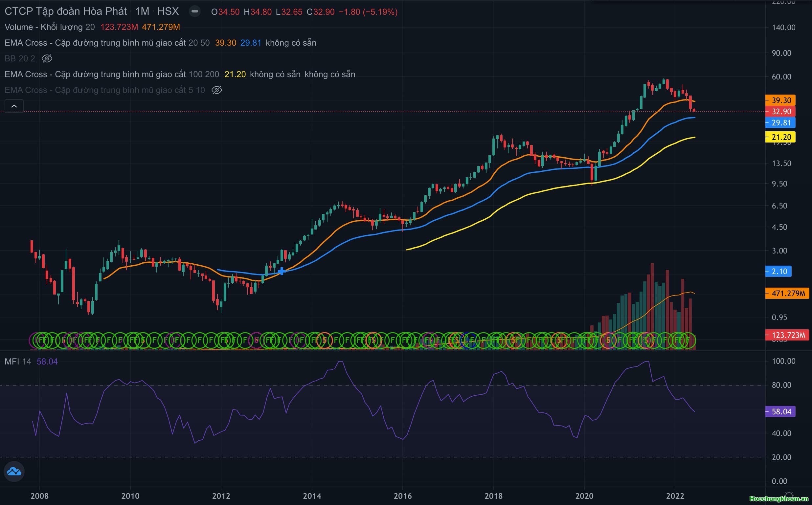Click the orange 471.279M volume average label
This screenshot has height=505, width=812.
[x=787, y=294]
